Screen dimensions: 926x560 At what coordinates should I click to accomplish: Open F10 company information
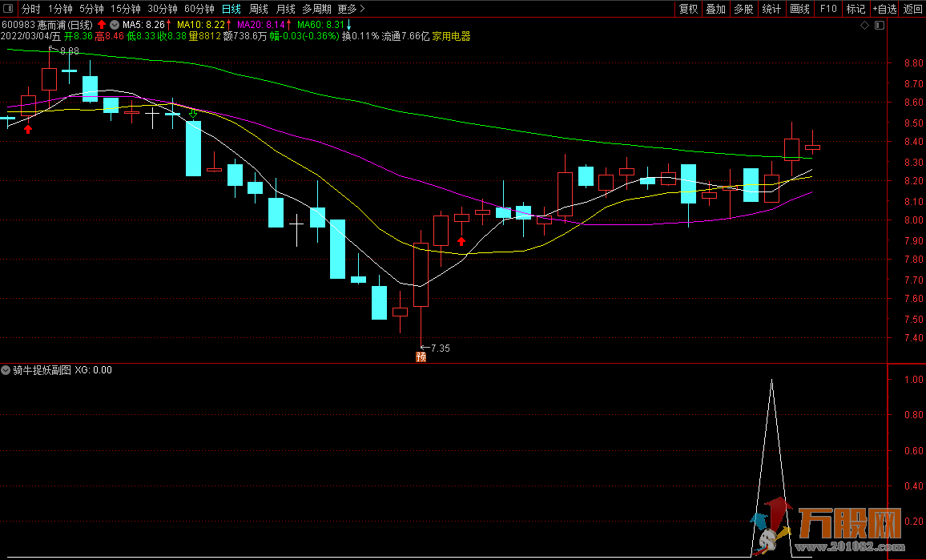point(828,9)
